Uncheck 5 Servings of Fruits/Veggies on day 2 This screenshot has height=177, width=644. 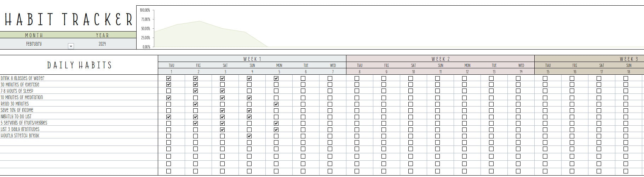[x=195, y=123]
